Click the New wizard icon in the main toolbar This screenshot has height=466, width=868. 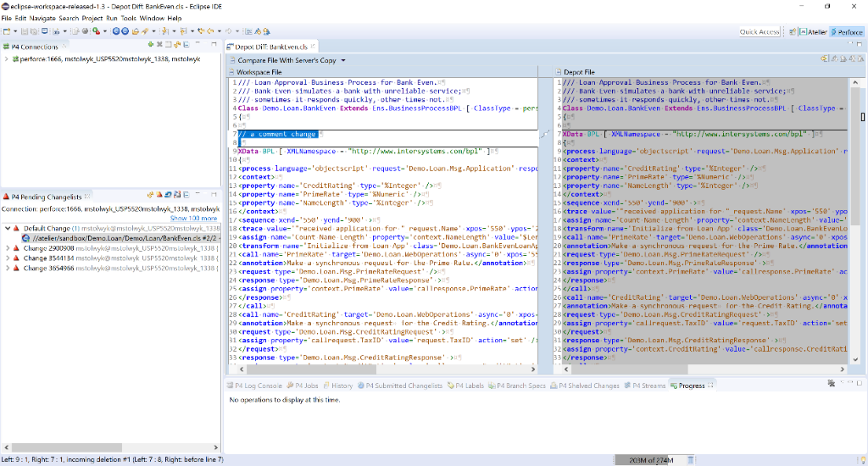pyautogui.click(x=7, y=31)
